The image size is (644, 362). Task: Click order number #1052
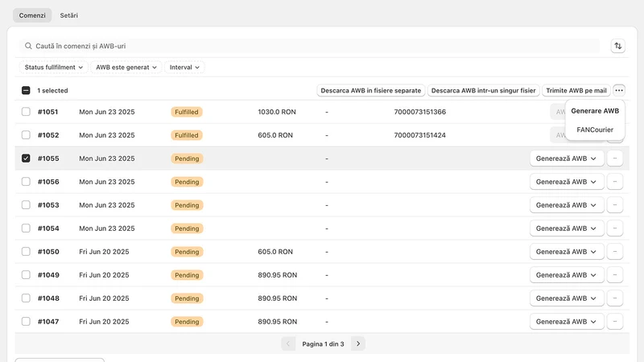[x=48, y=135]
